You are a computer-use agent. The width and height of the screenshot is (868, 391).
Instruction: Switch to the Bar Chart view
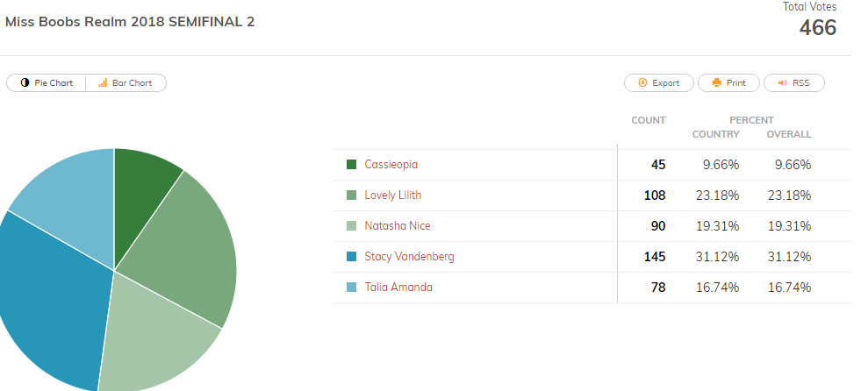coord(126,83)
